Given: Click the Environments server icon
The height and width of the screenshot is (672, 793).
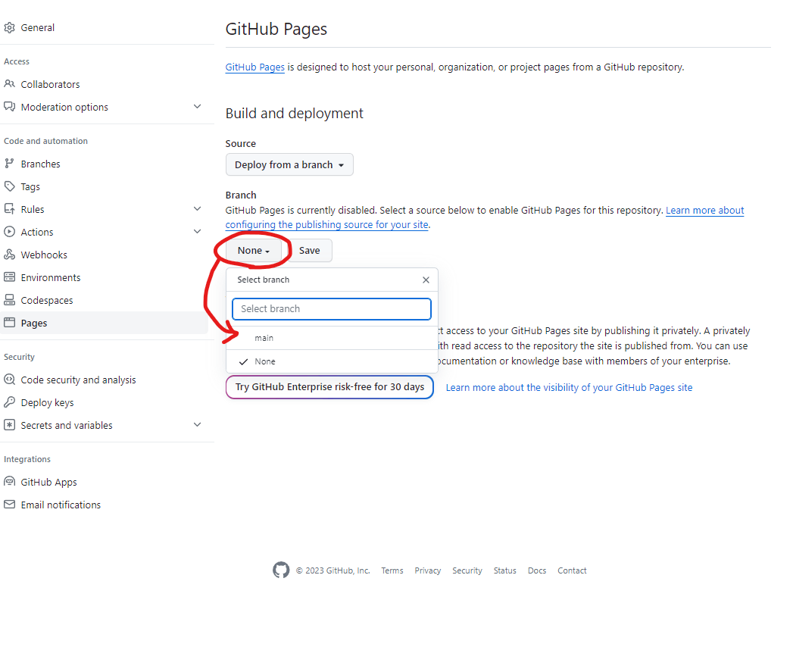Looking at the screenshot, I should 9,277.
